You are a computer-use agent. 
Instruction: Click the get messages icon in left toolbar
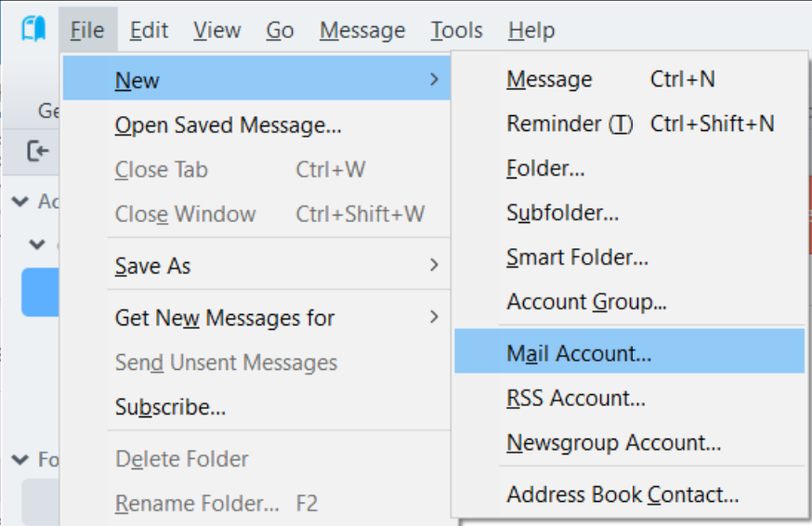coord(37,151)
